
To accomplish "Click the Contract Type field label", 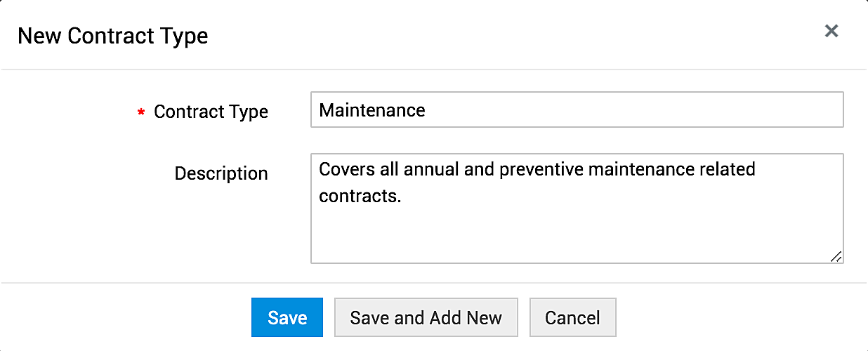I will 211,112.
